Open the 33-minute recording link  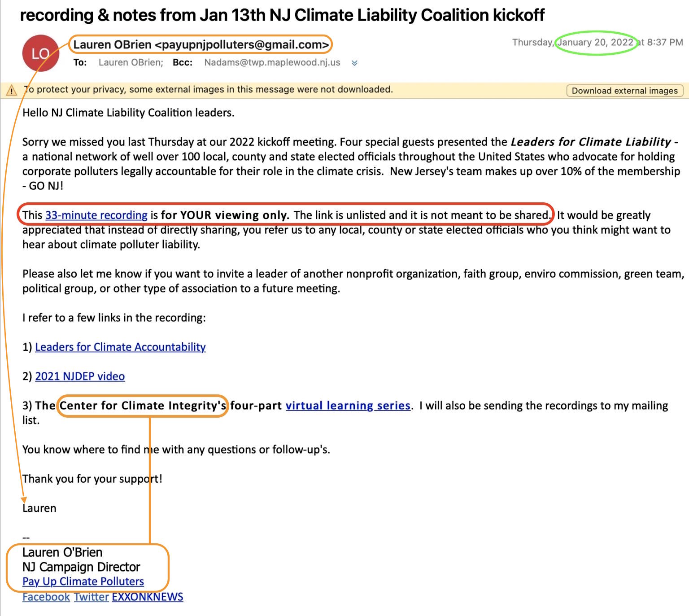96,215
